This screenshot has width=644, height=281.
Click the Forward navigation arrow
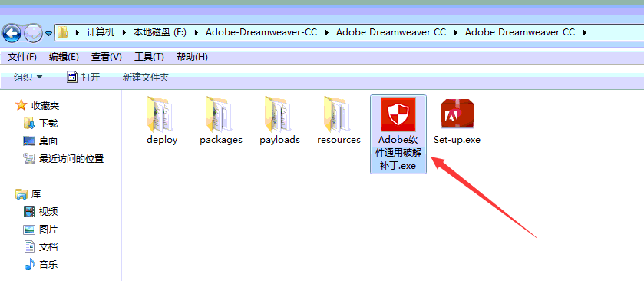pyautogui.click(x=33, y=33)
